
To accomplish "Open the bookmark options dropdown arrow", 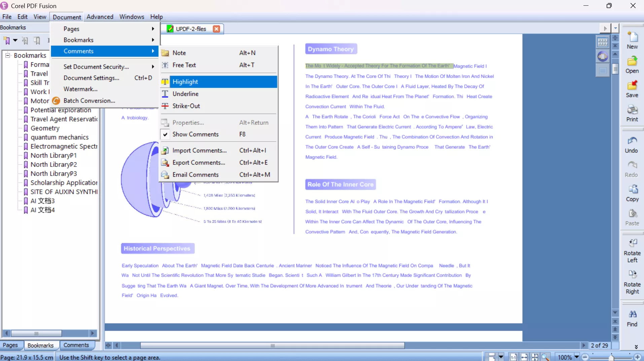I will click(15, 41).
